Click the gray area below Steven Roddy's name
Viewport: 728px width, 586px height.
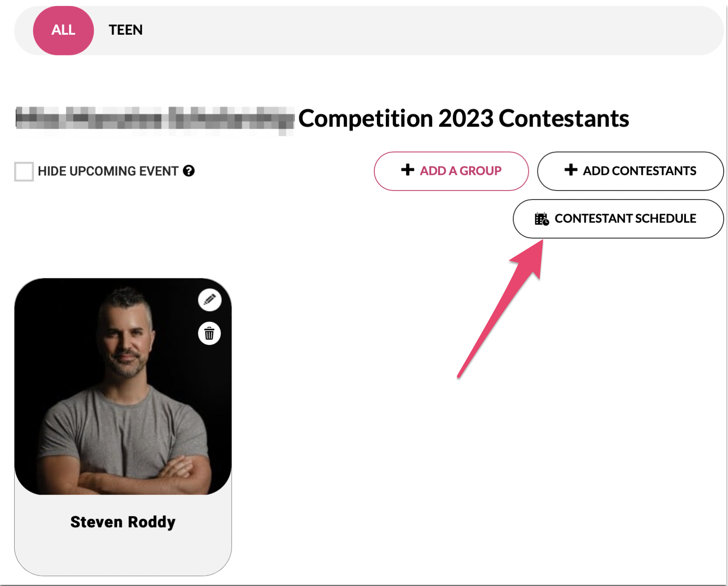[123, 553]
